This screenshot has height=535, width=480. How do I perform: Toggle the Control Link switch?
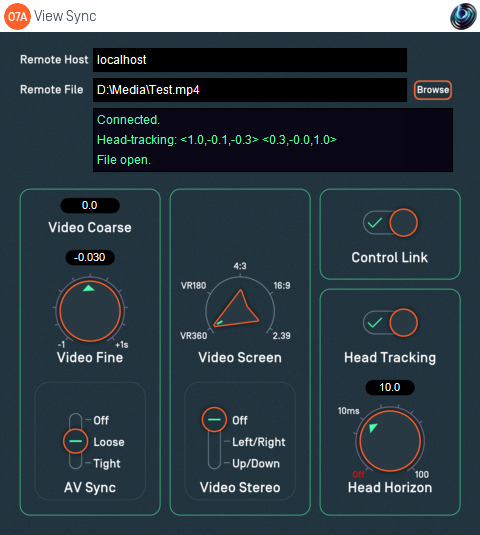(x=390, y=223)
